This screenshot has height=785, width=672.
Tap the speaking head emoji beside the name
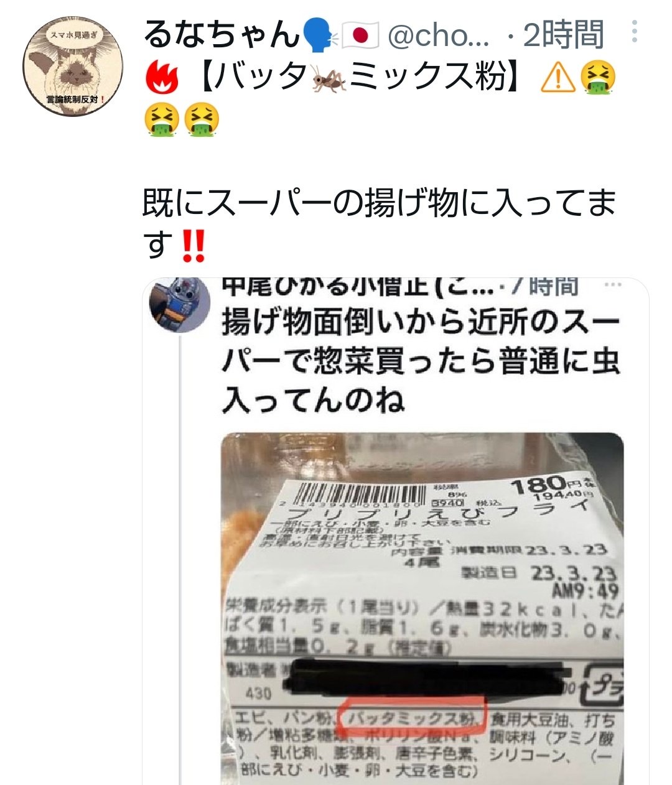click(320, 35)
